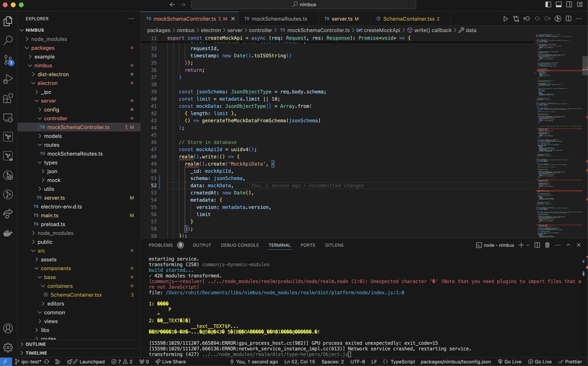Viewport: 588px width, 366px height.
Task: Expand the dist-electron folder
Action: click(79, 74)
